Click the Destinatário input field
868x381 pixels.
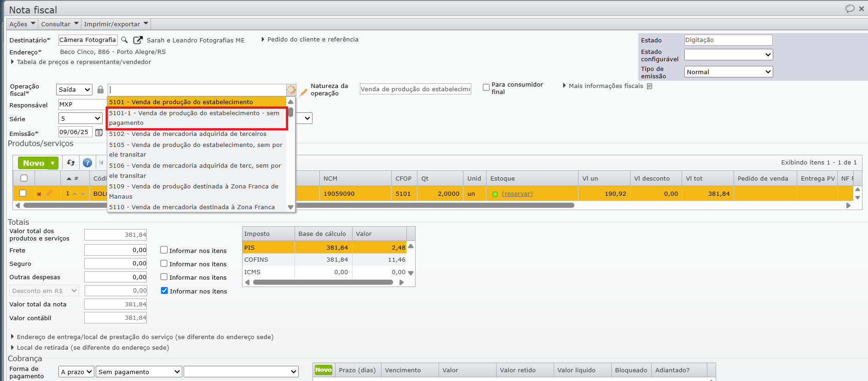point(88,40)
